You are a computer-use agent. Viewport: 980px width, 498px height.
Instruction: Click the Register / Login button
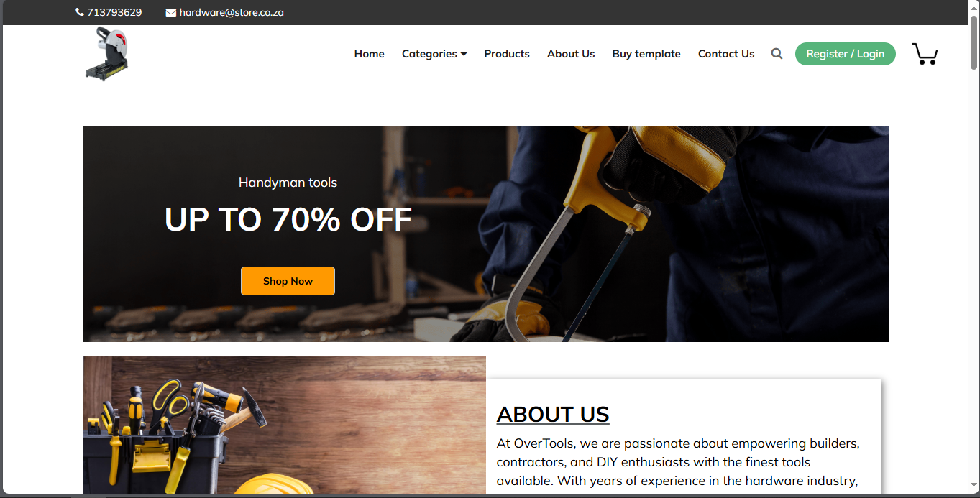point(846,54)
